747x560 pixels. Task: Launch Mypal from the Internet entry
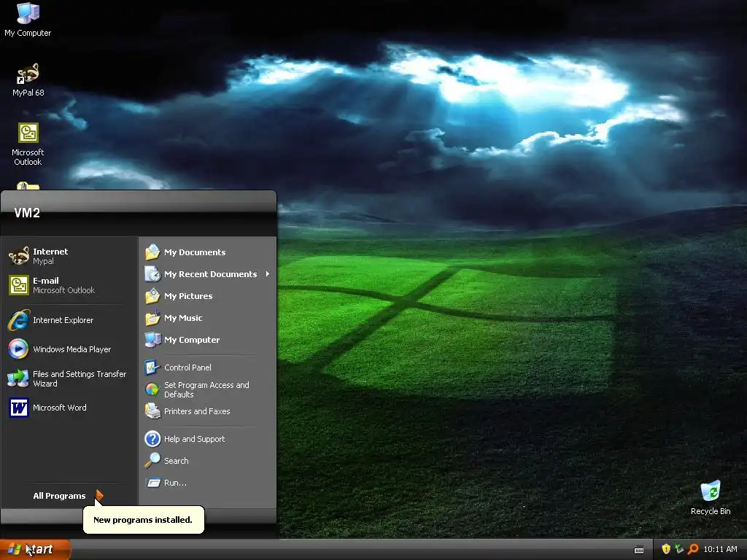tap(69, 256)
